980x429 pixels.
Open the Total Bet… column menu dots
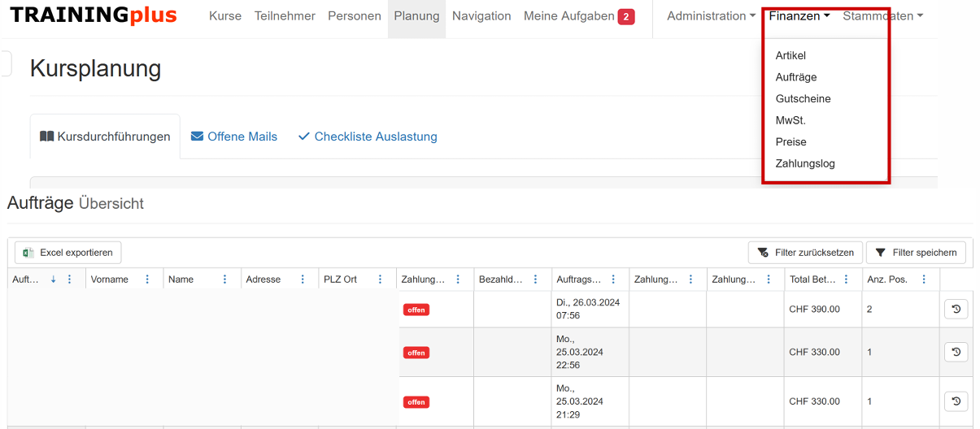tap(846, 279)
